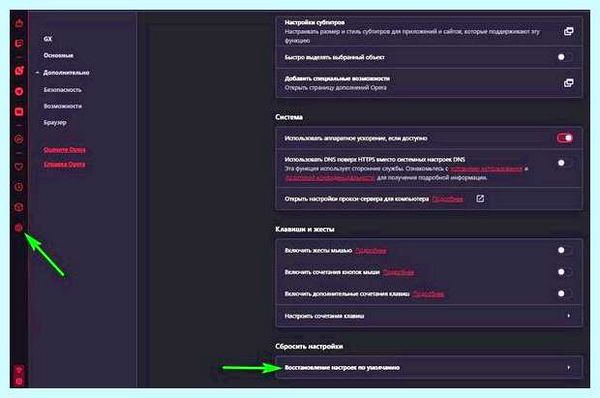
Task: Collapse the Дополнительно section arrow
Action: coord(37,72)
